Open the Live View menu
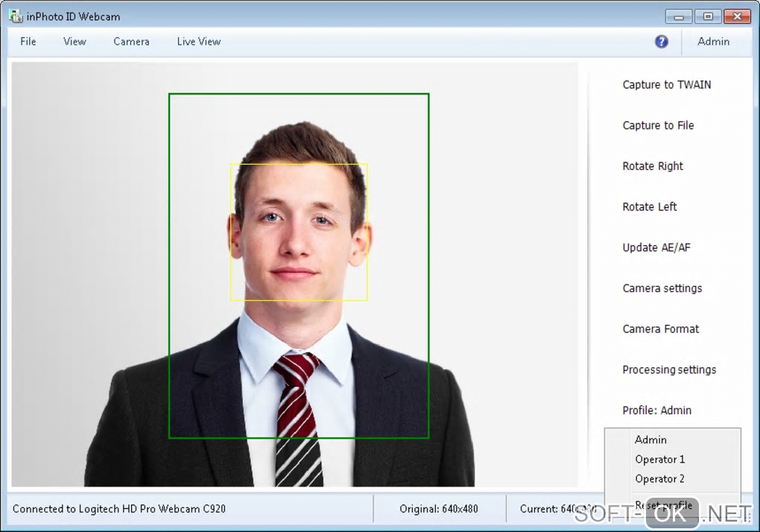 click(199, 42)
